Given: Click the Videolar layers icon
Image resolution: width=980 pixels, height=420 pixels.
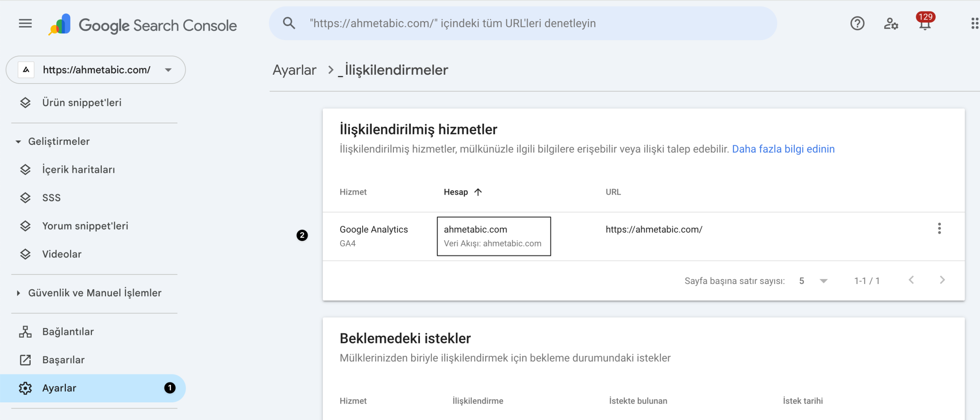Looking at the screenshot, I should [25, 254].
